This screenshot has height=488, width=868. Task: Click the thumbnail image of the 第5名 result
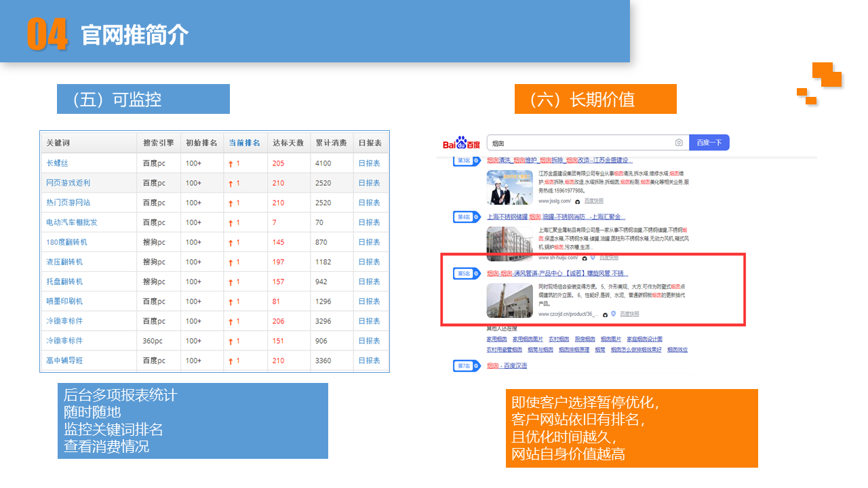pyautogui.click(x=509, y=299)
